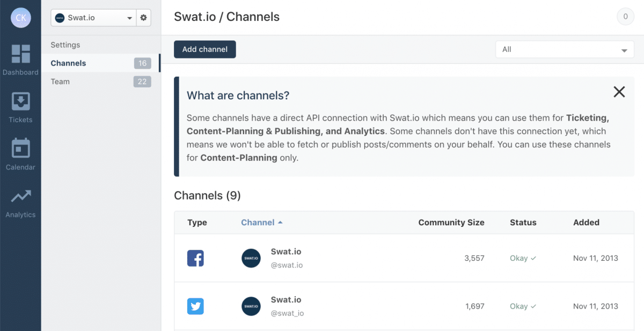
Task: Open the Swat.io Twitter channel name
Action: pyautogui.click(x=286, y=300)
